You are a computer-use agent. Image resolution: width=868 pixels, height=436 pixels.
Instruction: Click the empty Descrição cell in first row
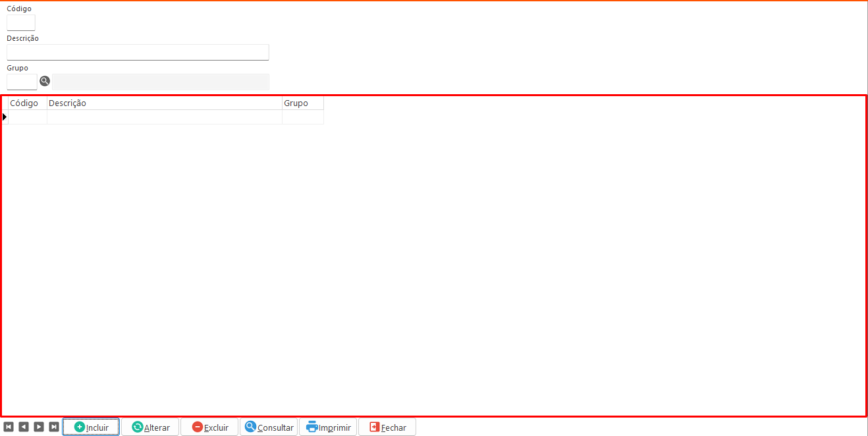(x=164, y=117)
